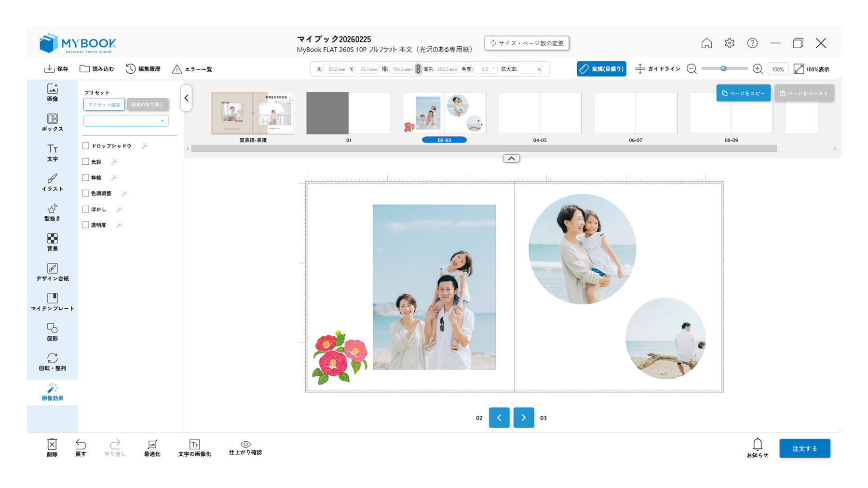Open the 画像 (image) tool in sidebar
The width and height of the screenshot is (868, 488).
tap(52, 92)
